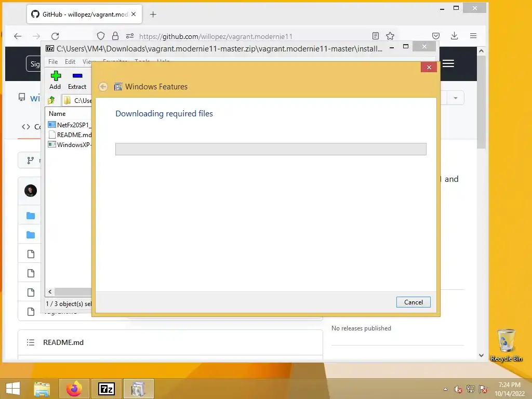Viewport: 532px width, 399px height.
Task: Switch to Windows Features in the taskbar
Action: (138, 389)
